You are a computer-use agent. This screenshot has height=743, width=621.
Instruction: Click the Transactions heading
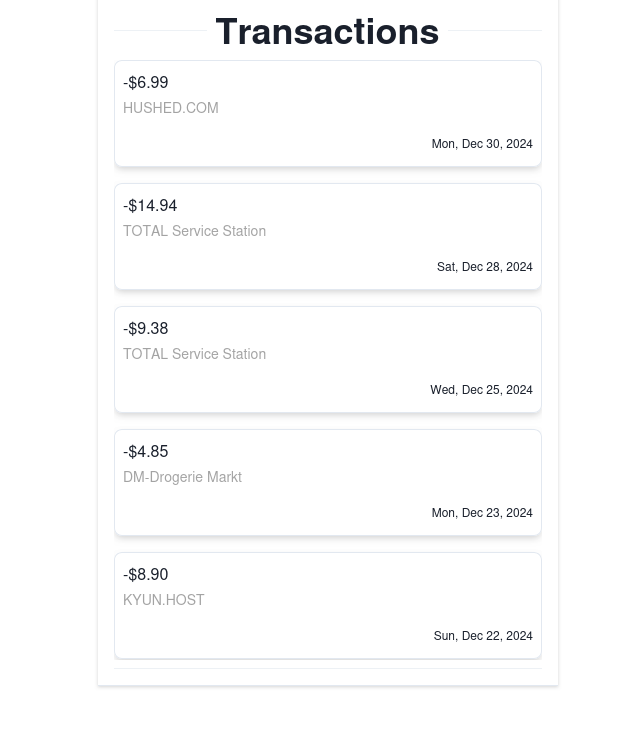(x=327, y=31)
